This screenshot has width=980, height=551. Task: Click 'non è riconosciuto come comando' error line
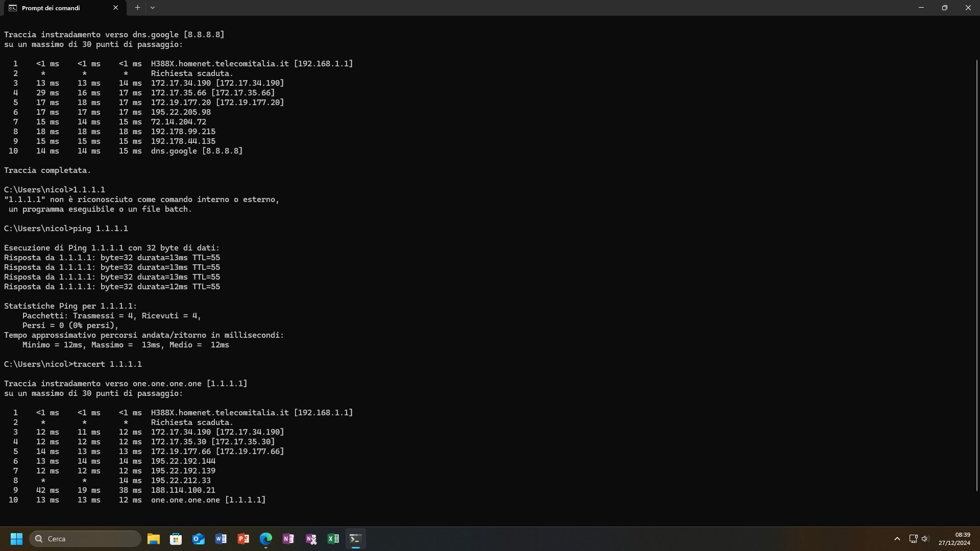tap(142, 199)
